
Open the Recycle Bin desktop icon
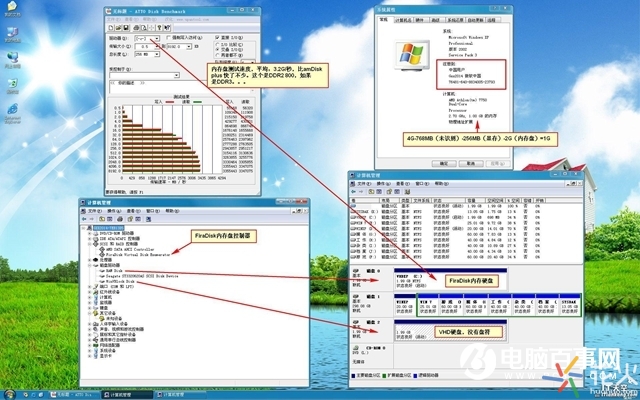[12, 80]
